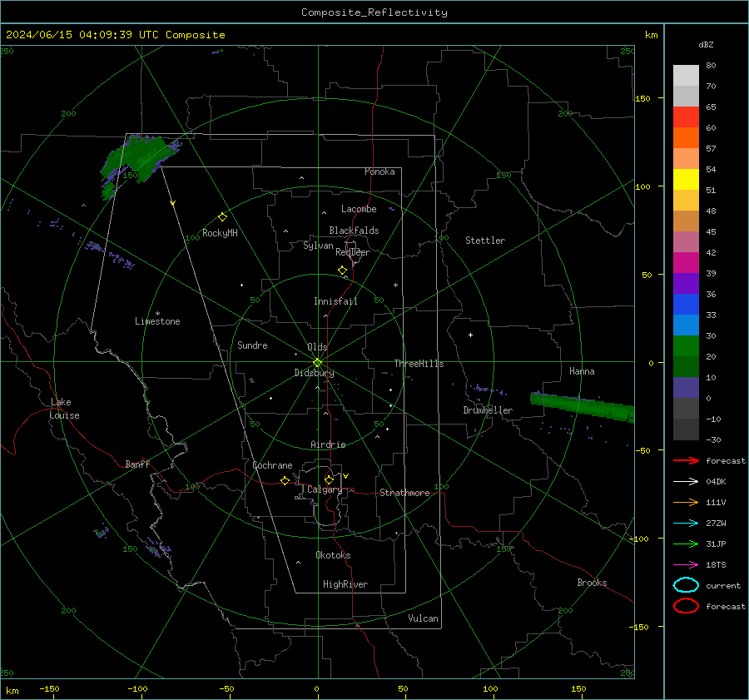Screen dimensions: 749x700
Task: Click the Composite_Reflectivity title
Action: [374, 12]
